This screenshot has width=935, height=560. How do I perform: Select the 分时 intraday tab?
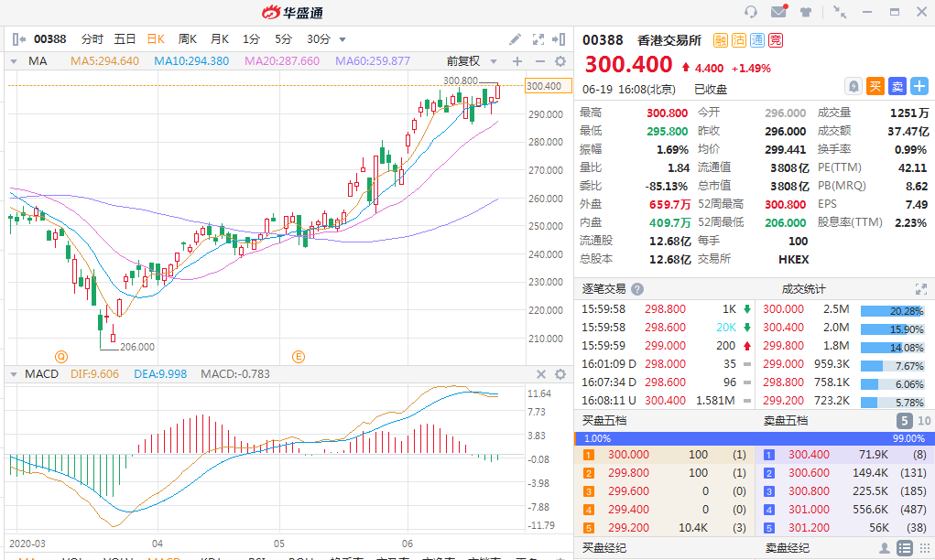[92, 39]
